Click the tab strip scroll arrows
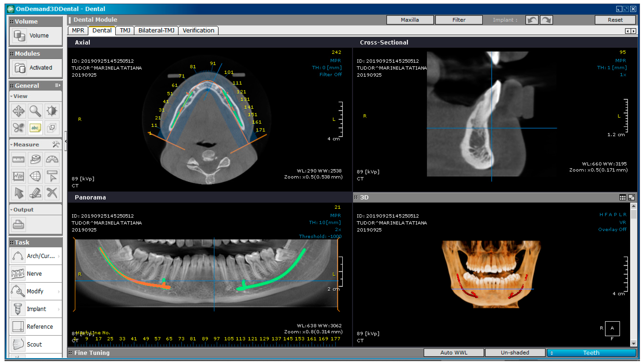 [x=631, y=31]
